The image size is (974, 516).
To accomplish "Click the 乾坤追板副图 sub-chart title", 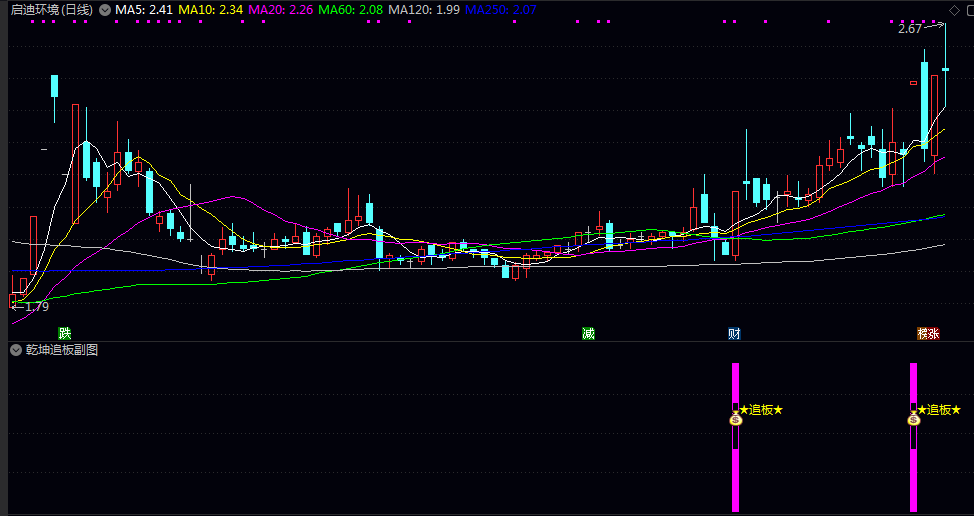I will [x=61, y=350].
